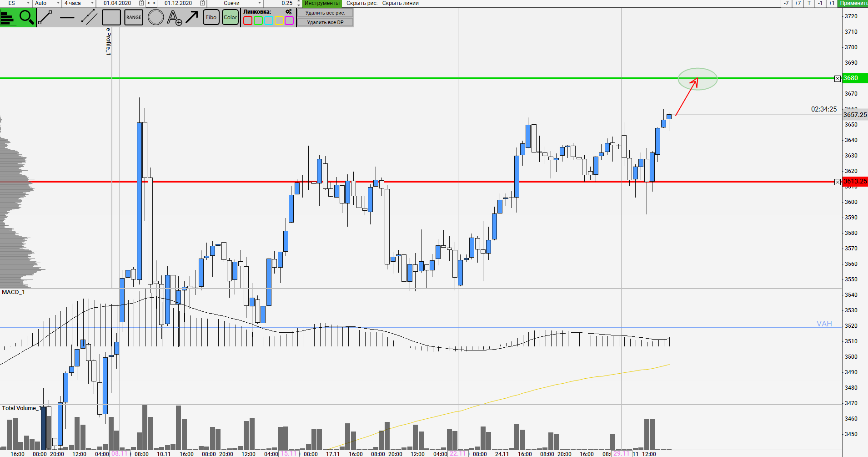868x457 pixels.
Task: Click the 3613.25 red price label
Action: [855, 182]
